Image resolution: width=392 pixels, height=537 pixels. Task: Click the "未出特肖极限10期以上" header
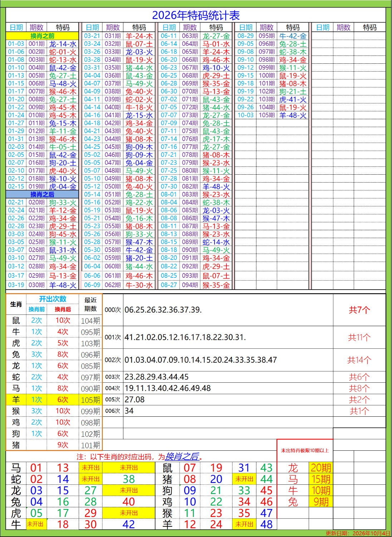coord(305,450)
